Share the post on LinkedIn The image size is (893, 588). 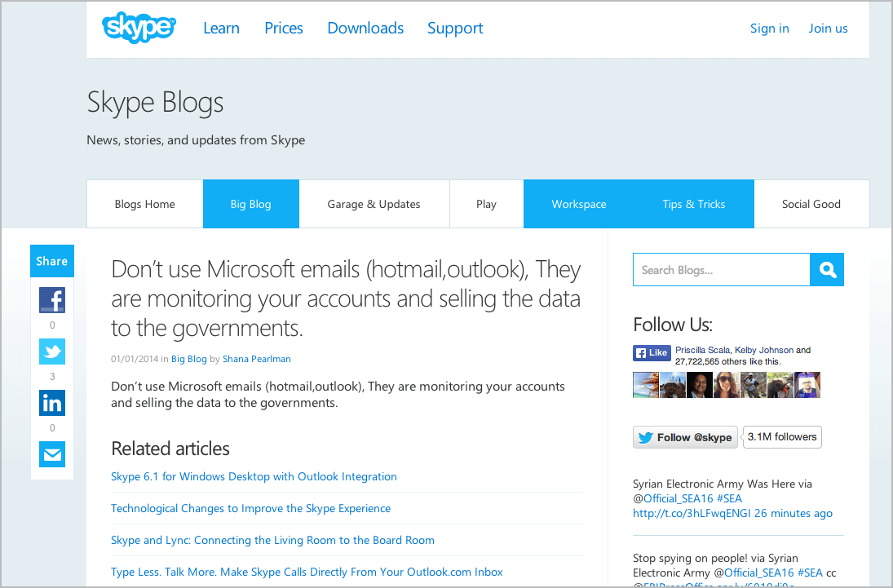pyautogui.click(x=52, y=403)
